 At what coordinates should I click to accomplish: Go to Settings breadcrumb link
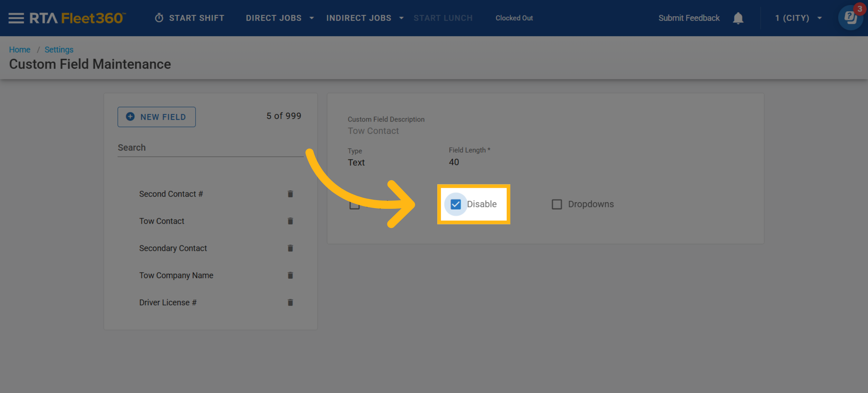point(59,50)
